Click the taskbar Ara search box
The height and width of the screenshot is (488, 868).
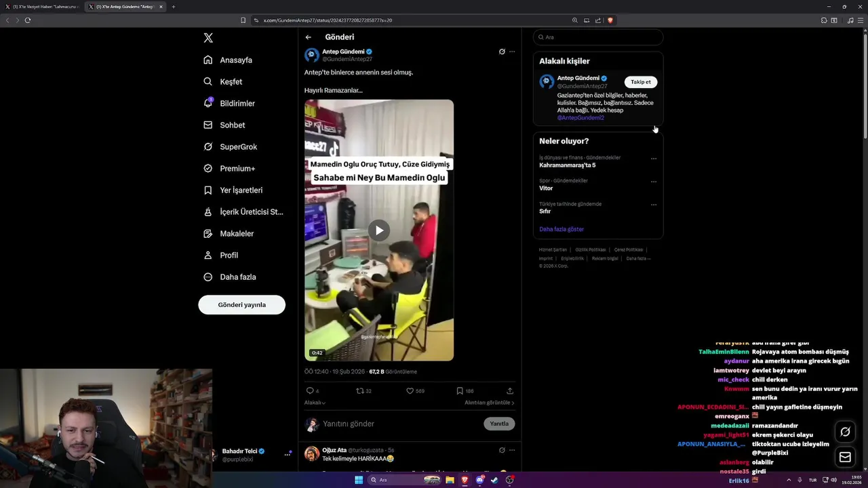pyautogui.click(x=406, y=480)
